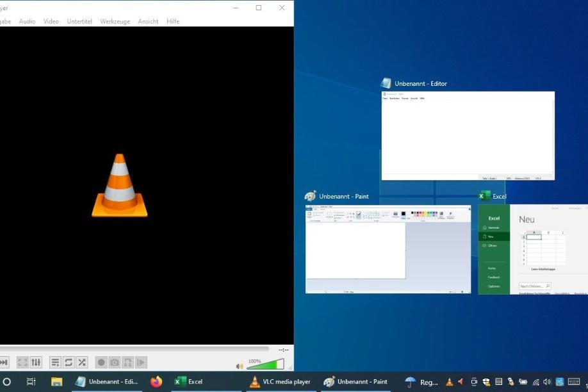The height and width of the screenshot is (392, 588).
Task: Click safely remove hardware tray icon
Action: [510, 382]
